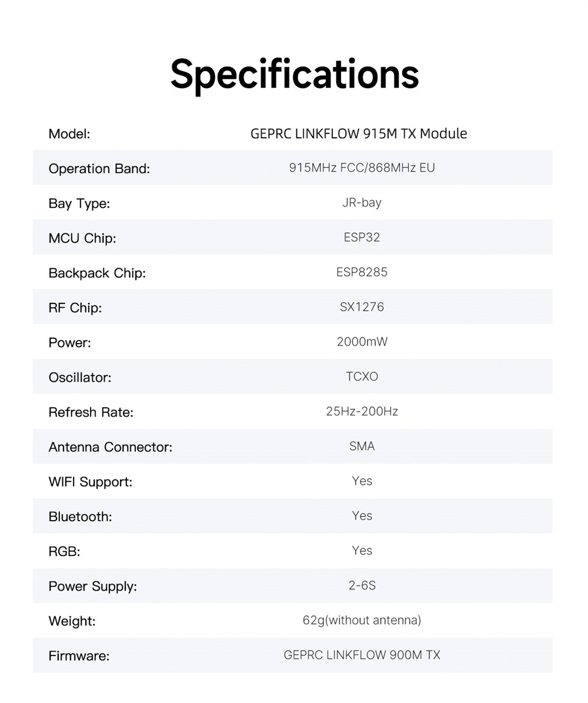Click the GEPRC LINKFLOW 915M TX Module value
The width and height of the screenshot is (588, 703).
(359, 134)
